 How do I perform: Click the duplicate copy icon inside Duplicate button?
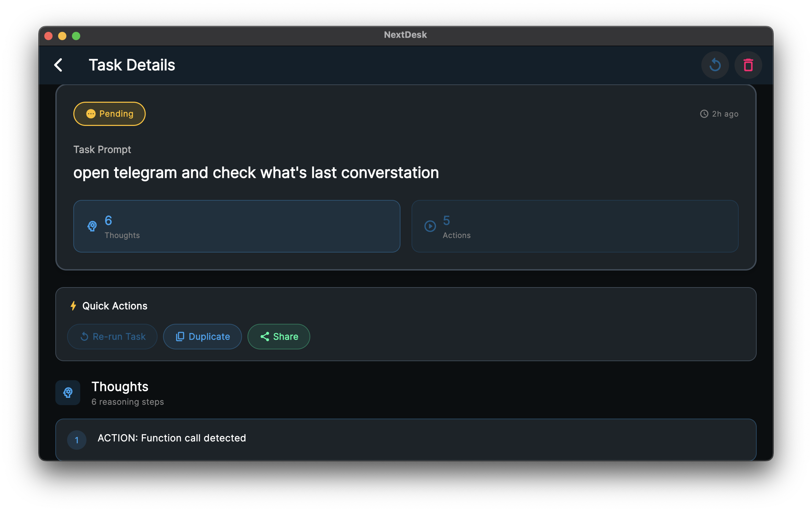[180, 336]
